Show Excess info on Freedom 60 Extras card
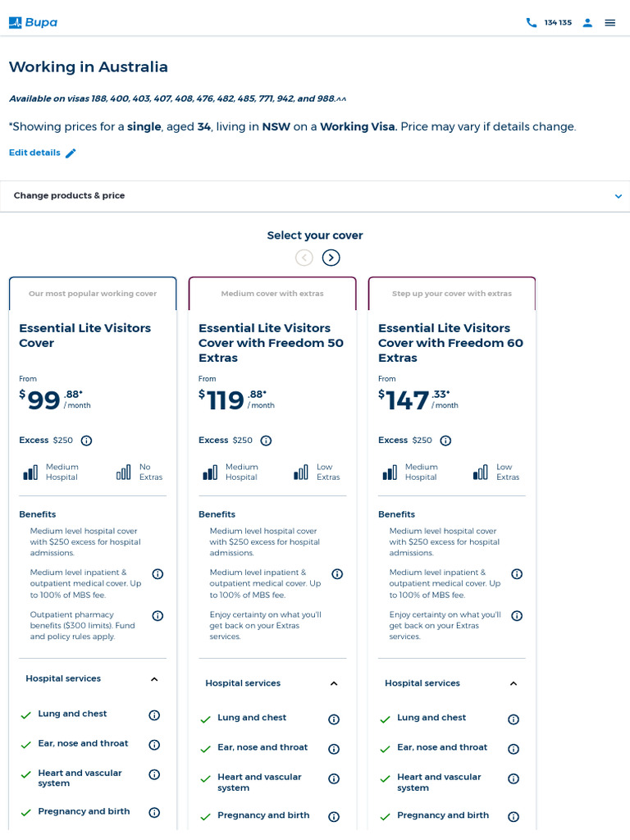Image resolution: width=630 pixels, height=840 pixels. (445, 441)
